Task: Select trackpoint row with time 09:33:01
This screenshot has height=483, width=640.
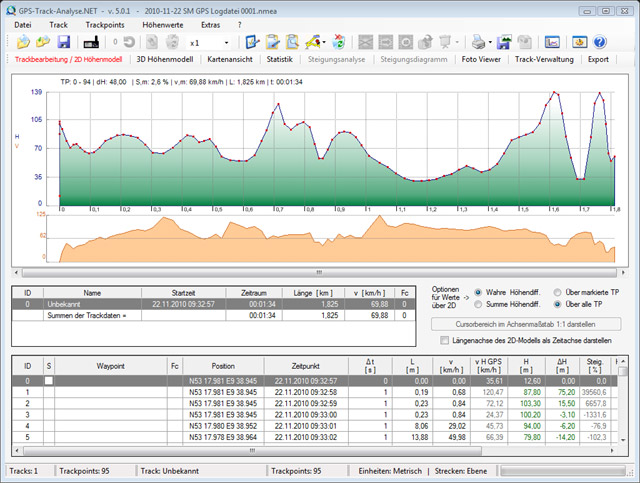Action: (x=314, y=426)
